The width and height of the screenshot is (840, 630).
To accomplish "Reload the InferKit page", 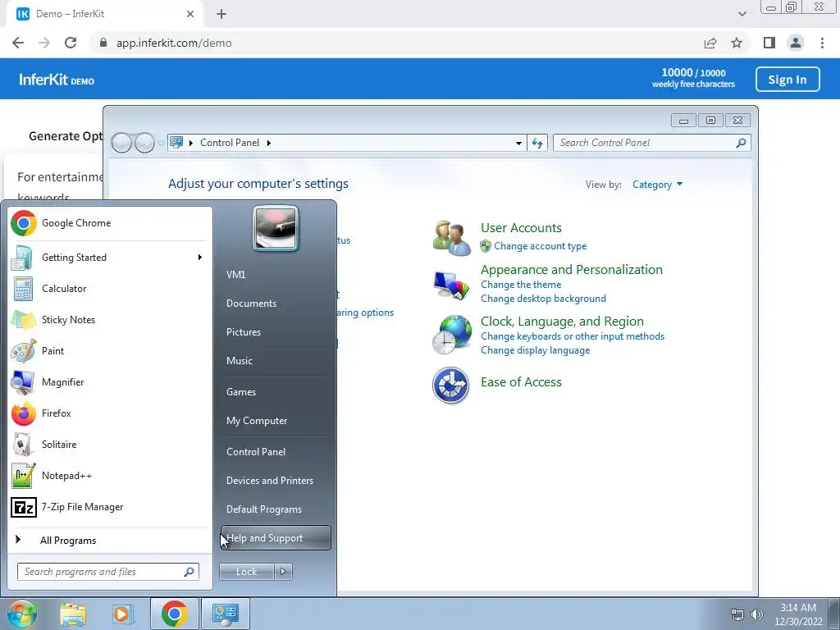I will point(71,43).
